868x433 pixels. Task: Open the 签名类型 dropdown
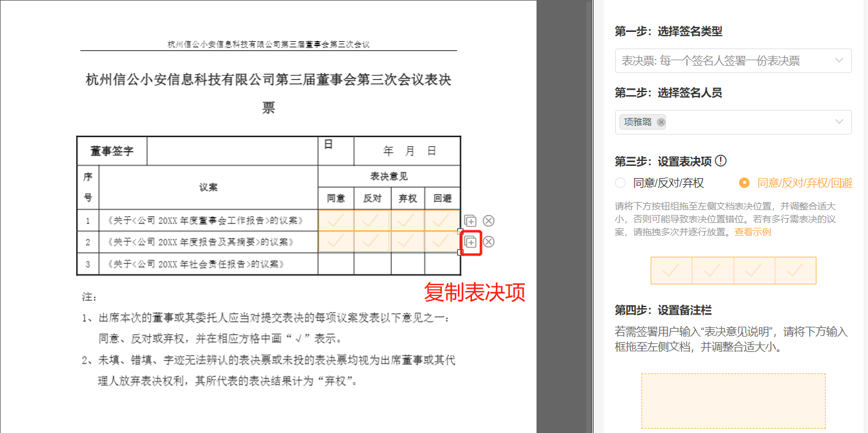point(733,61)
